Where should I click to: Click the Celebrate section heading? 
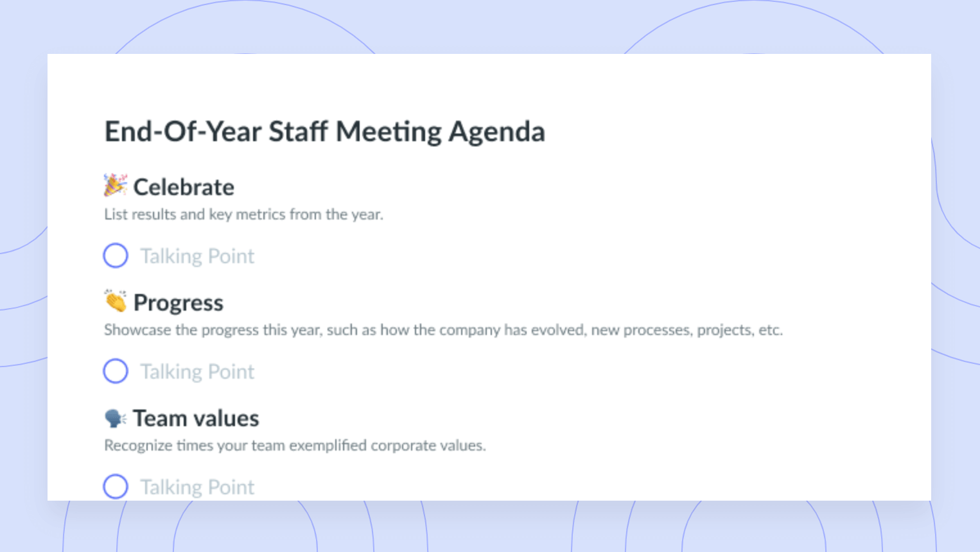point(184,187)
